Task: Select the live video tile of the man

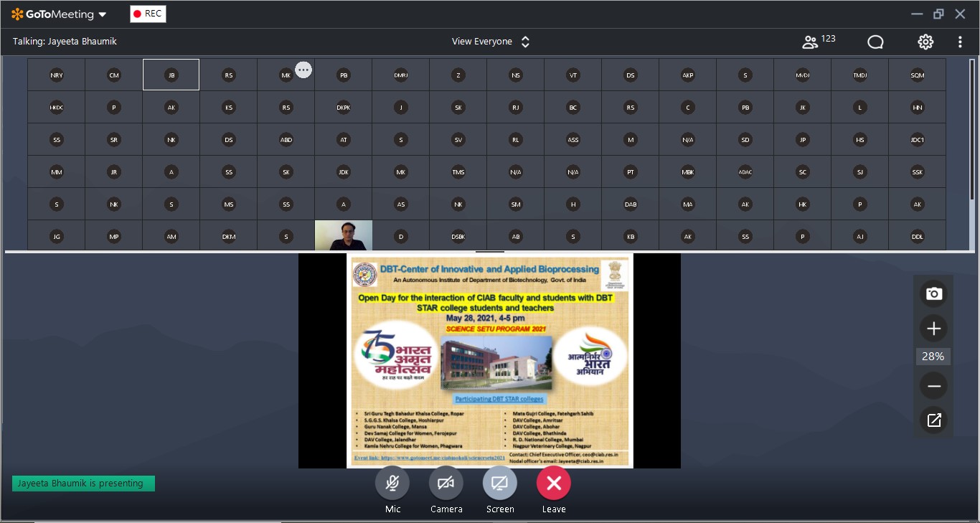Action: tap(344, 235)
